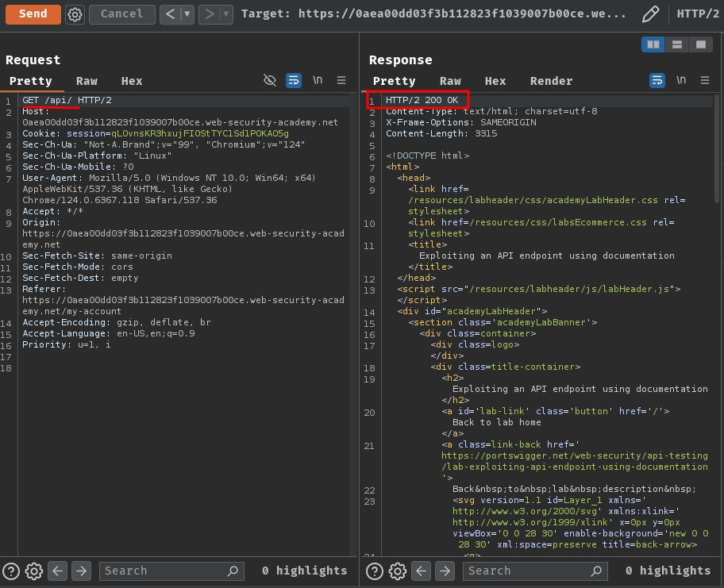The image size is (724, 588).
Task: Select top-bottom stacked layout view
Action: pyautogui.click(x=677, y=44)
